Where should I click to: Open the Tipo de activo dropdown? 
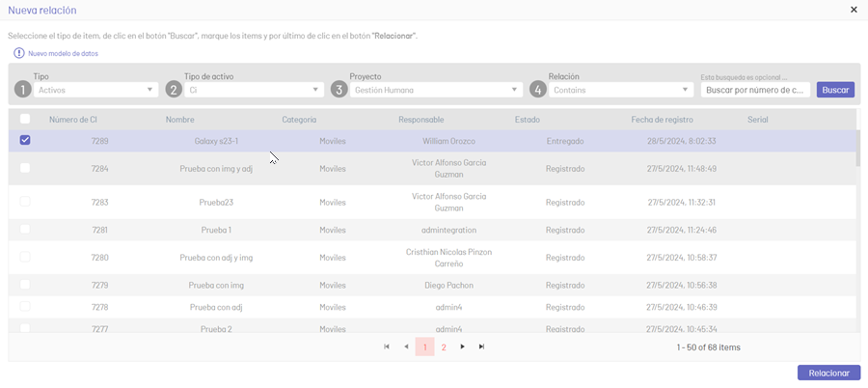tap(254, 90)
